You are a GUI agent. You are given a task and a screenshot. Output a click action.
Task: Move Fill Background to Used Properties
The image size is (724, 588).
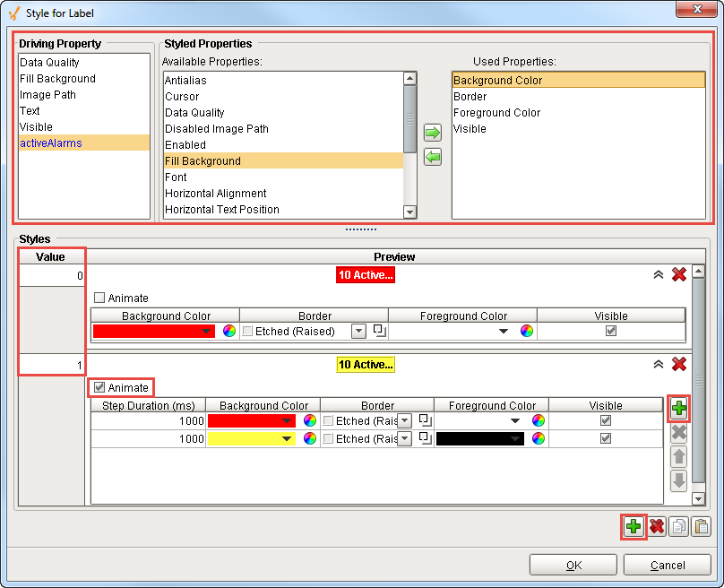(x=433, y=133)
